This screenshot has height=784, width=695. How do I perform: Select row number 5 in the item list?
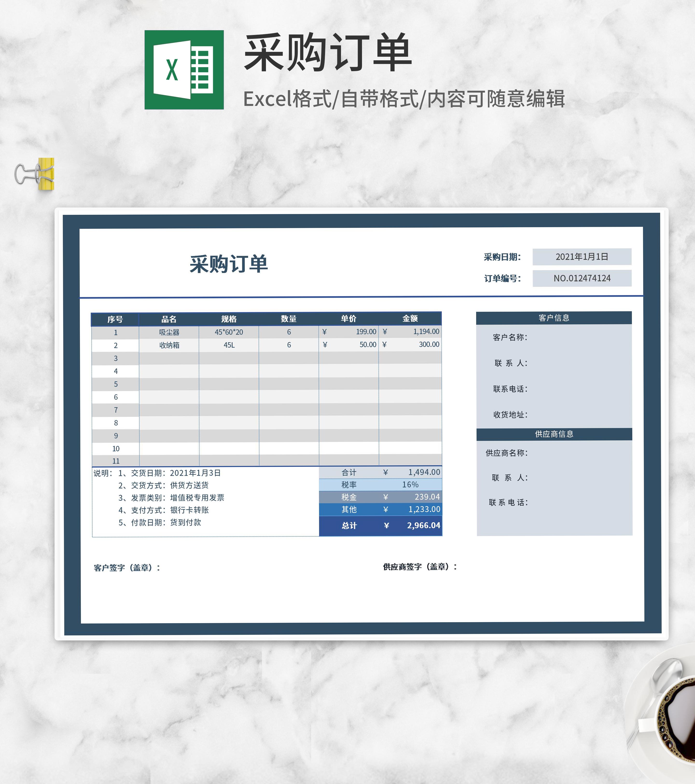(x=116, y=384)
